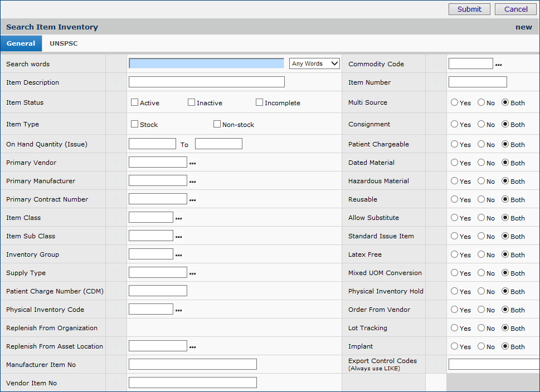Switch to the UNSPSC tab
The height and width of the screenshot is (392, 540).
[64, 43]
